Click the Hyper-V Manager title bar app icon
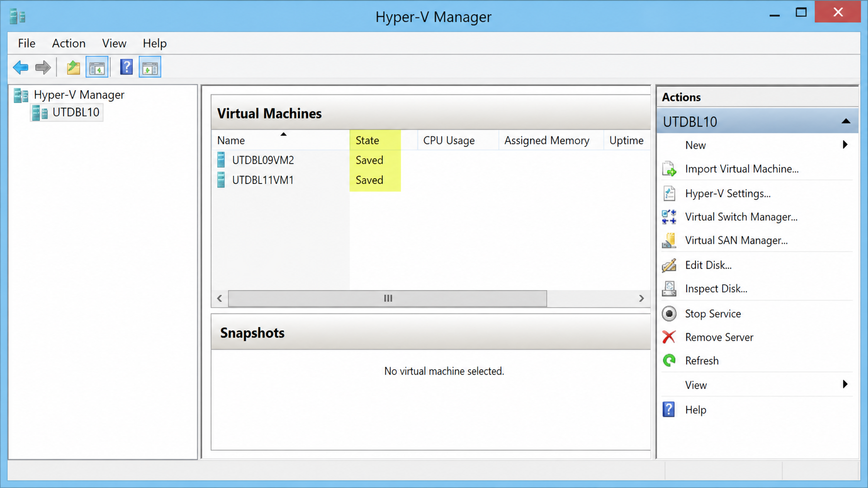 tap(18, 16)
